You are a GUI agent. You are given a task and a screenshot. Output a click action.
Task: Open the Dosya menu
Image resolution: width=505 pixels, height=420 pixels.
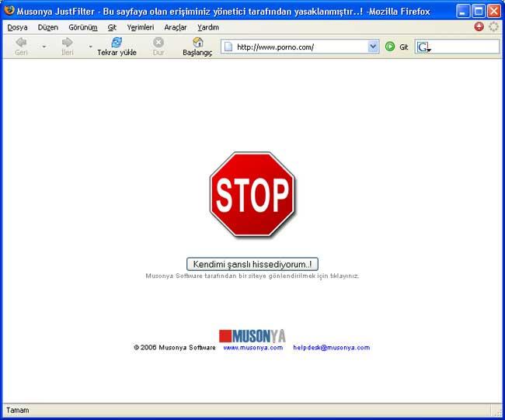point(17,27)
